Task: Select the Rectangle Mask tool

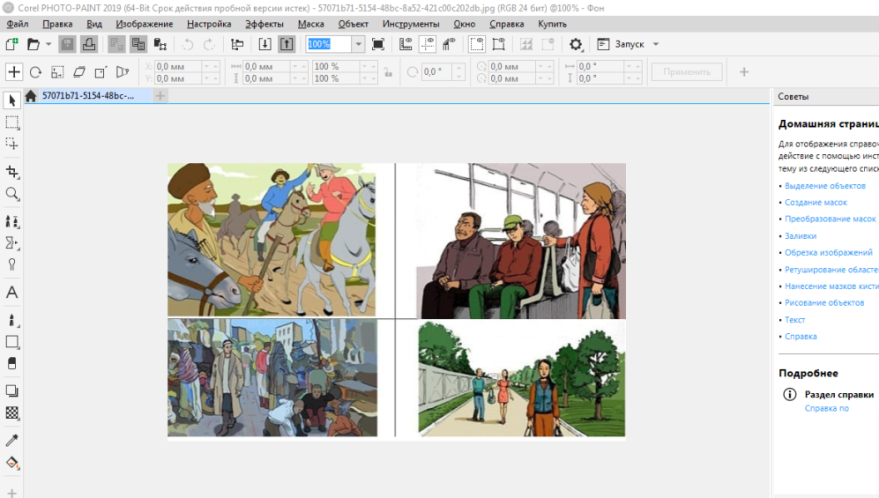Action: (13, 122)
